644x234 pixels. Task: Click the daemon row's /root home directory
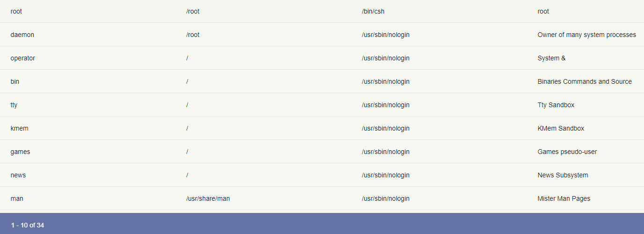point(193,35)
